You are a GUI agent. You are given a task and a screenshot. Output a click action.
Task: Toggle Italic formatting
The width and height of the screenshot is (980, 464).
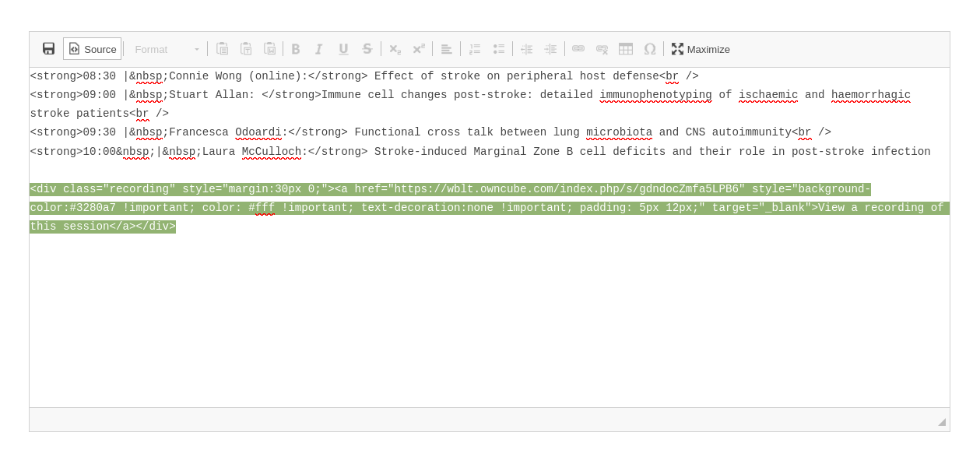coord(319,48)
